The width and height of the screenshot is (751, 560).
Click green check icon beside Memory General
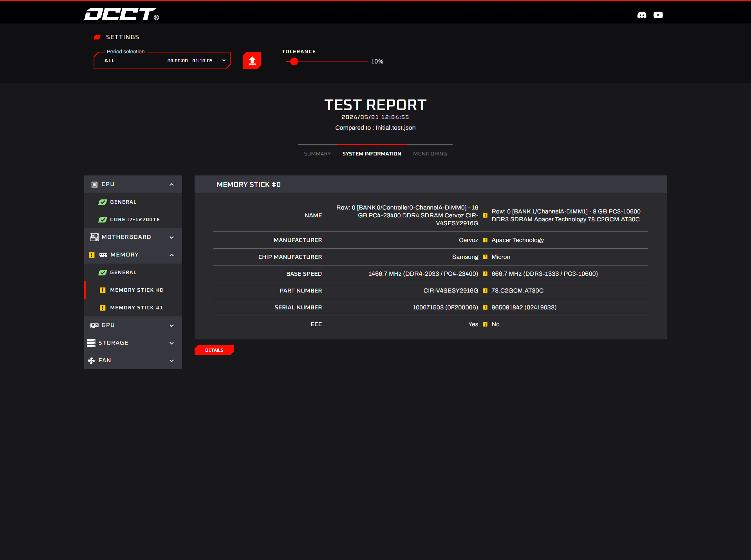103,273
